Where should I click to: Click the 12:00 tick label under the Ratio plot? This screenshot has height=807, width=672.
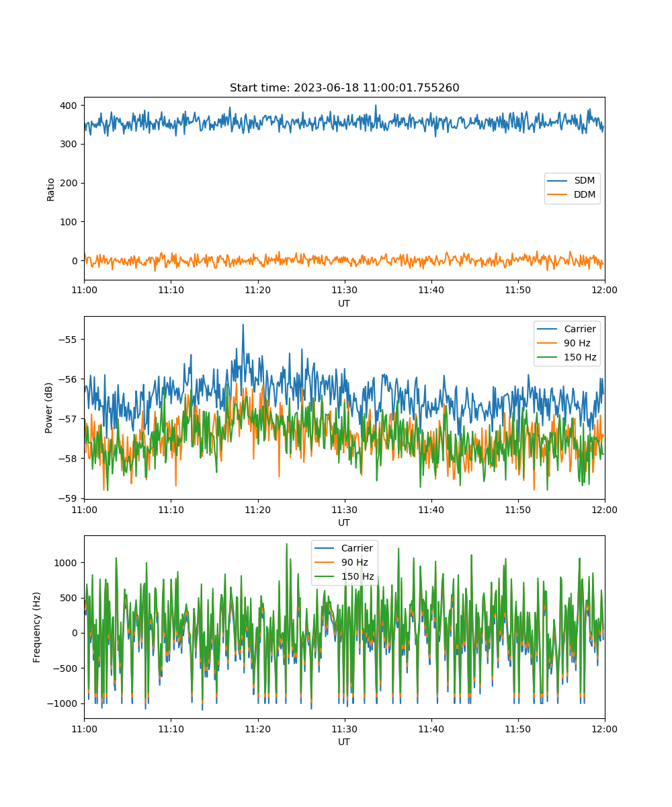605,290
